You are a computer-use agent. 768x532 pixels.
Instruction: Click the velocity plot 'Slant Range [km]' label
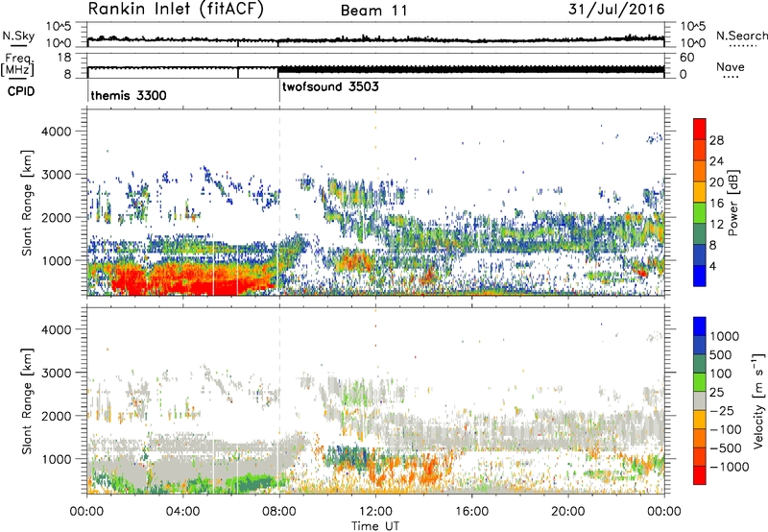(28, 400)
